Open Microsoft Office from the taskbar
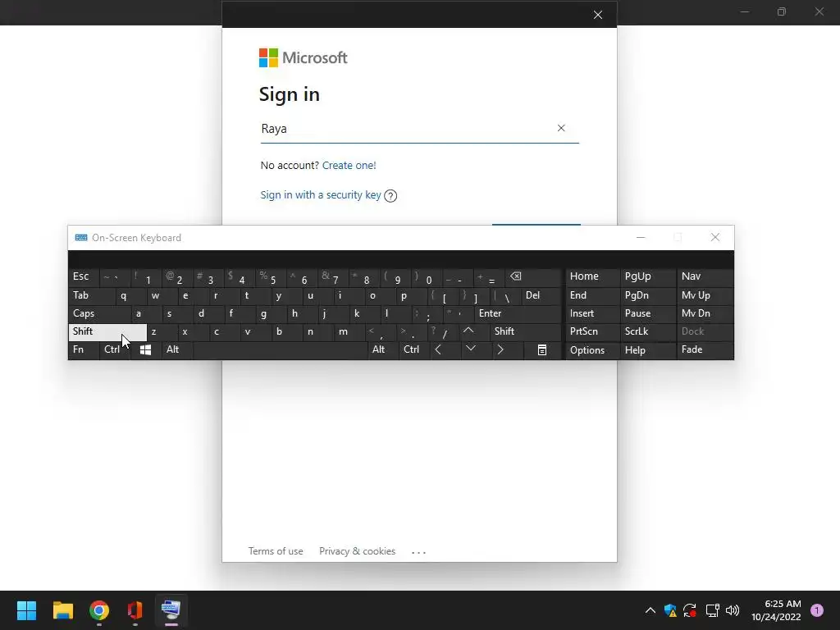This screenshot has width=840, height=630. point(135,610)
